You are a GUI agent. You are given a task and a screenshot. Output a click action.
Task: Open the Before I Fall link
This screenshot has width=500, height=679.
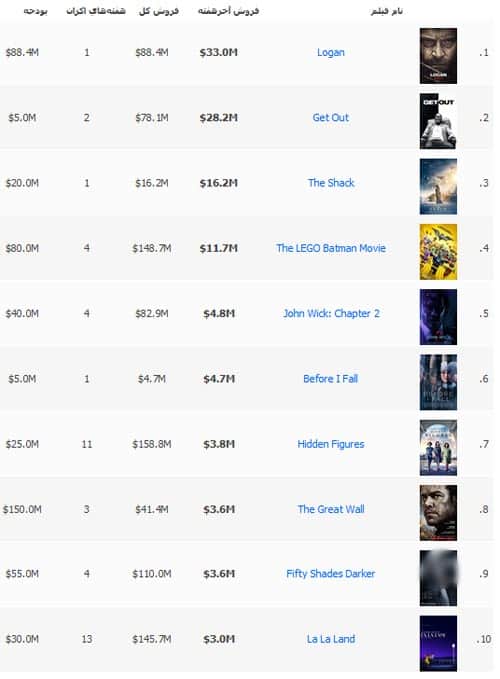point(331,379)
